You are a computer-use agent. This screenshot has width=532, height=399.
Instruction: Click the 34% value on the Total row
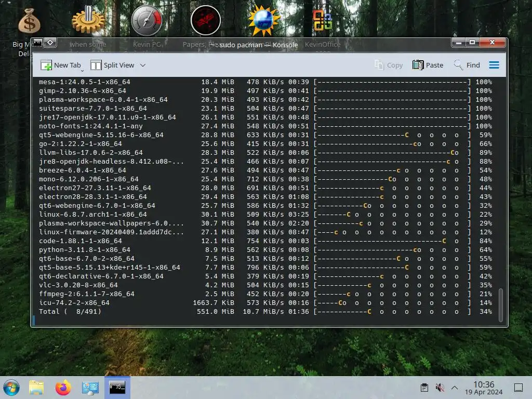486,312
